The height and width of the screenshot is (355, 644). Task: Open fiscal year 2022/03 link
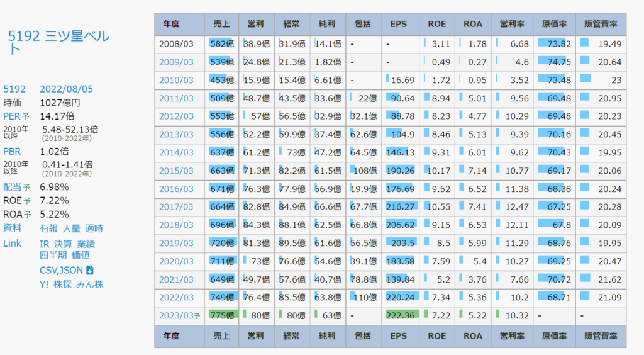(176, 298)
